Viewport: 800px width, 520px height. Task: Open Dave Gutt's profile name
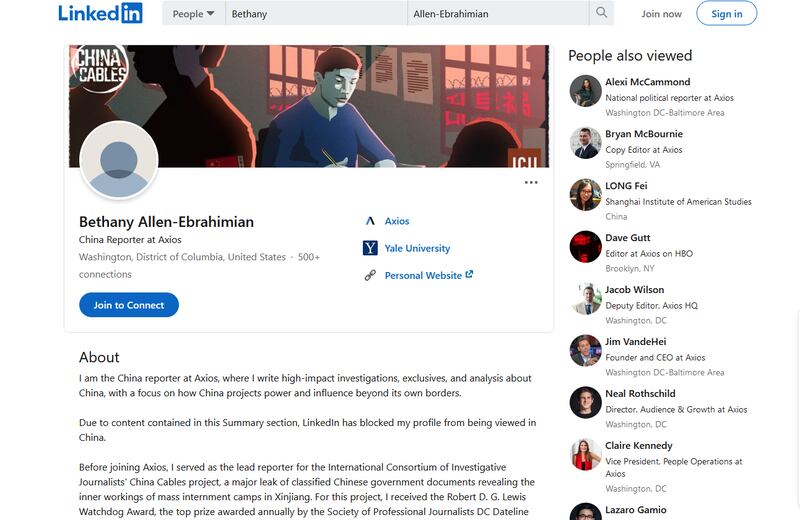tap(628, 238)
